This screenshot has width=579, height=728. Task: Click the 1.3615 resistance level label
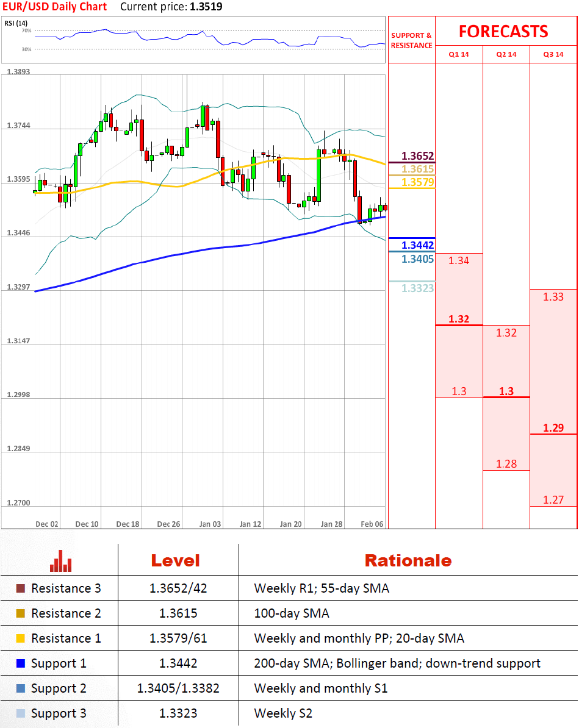[417, 169]
